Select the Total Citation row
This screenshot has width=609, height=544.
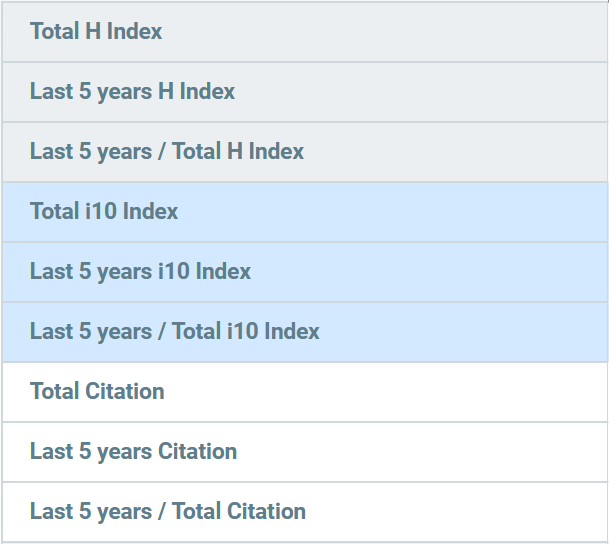tap(304, 392)
